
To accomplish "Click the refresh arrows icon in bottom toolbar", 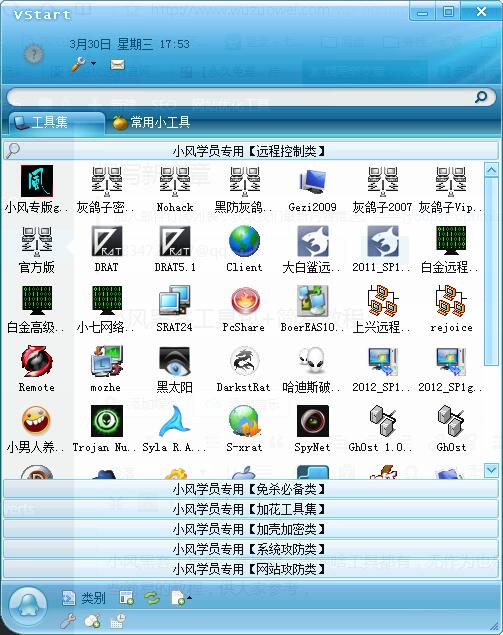I will 152,598.
